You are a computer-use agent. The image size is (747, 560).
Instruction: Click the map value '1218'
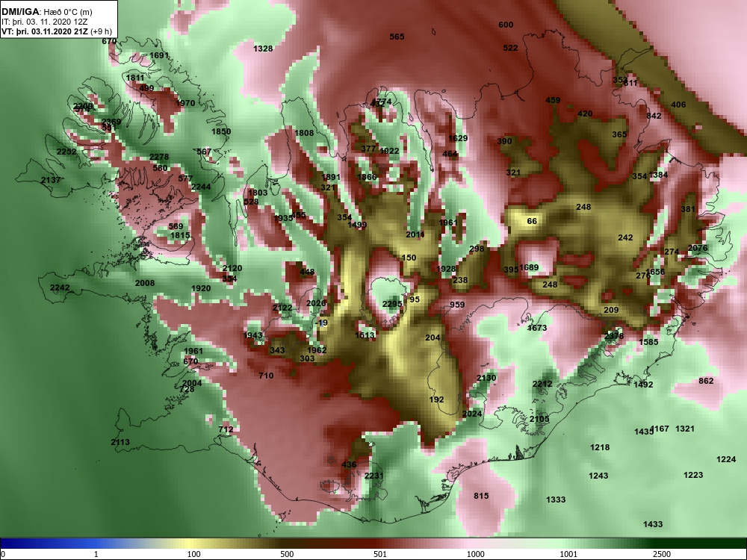click(x=600, y=447)
